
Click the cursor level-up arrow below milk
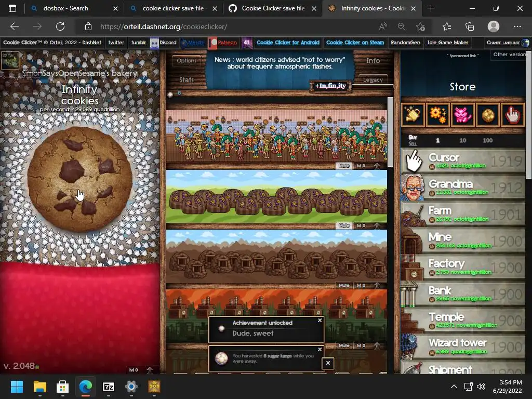(150, 370)
